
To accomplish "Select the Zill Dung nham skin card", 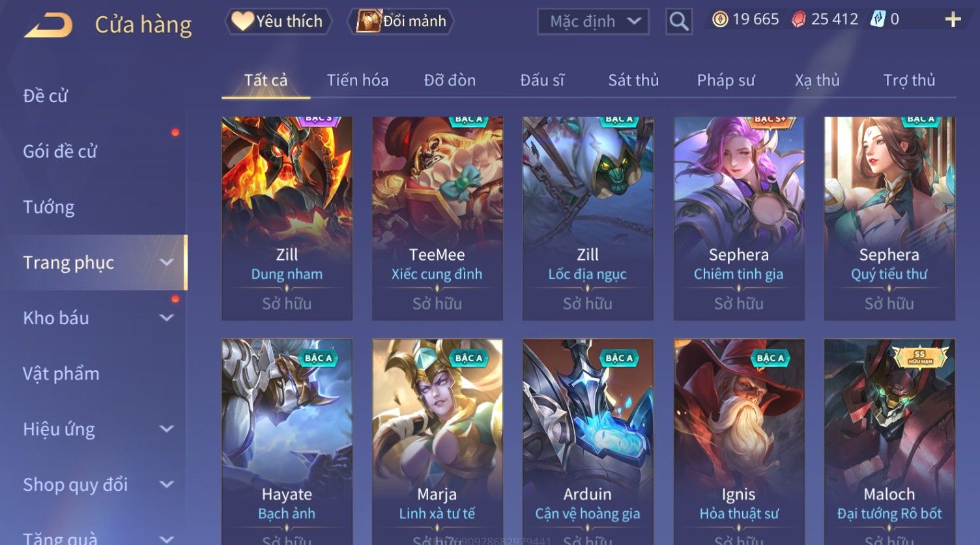I will click(287, 218).
